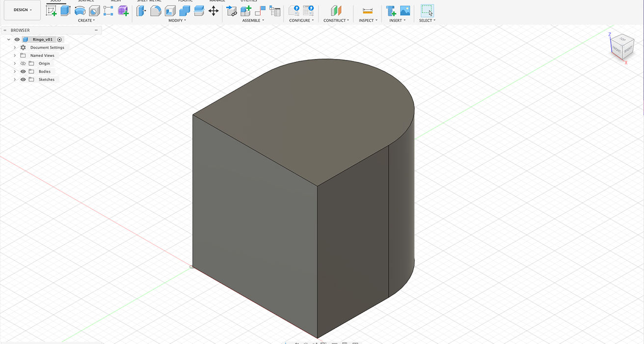
Task: Activate Ringo_v01 component radio button
Action: 59,39
